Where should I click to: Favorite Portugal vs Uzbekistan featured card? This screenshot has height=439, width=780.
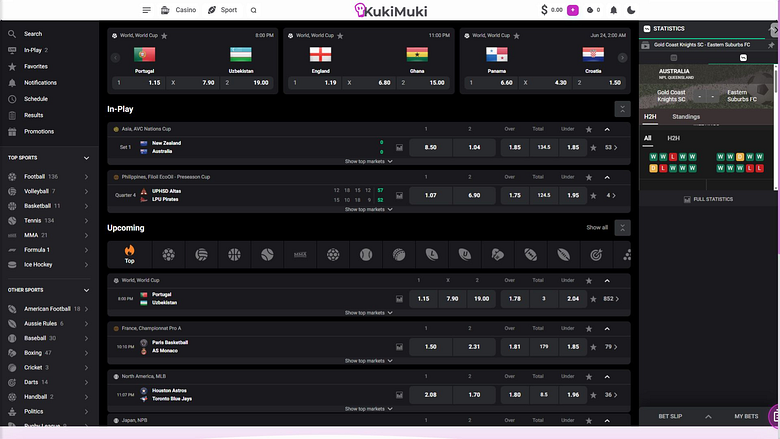coord(164,36)
